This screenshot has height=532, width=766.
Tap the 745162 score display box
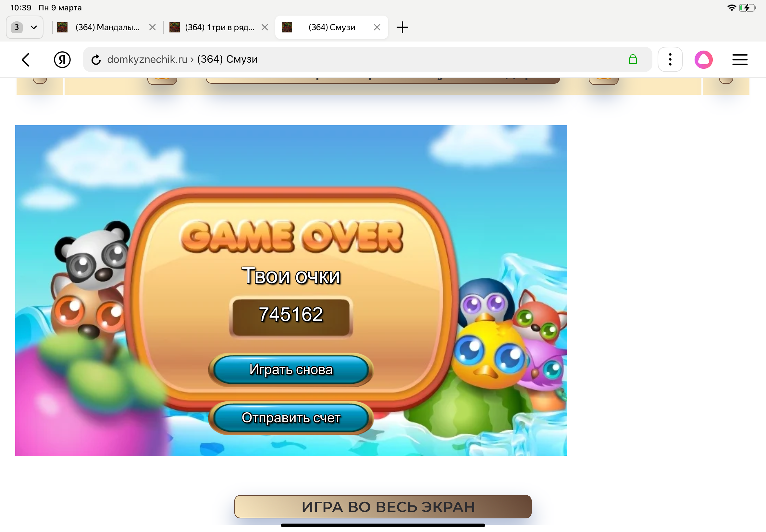point(291,316)
